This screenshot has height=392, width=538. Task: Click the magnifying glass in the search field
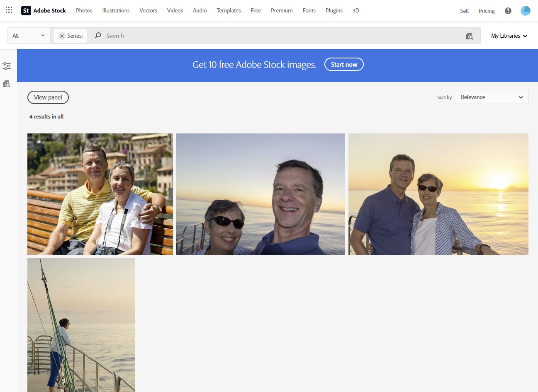pyautogui.click(x=97, y=36)
